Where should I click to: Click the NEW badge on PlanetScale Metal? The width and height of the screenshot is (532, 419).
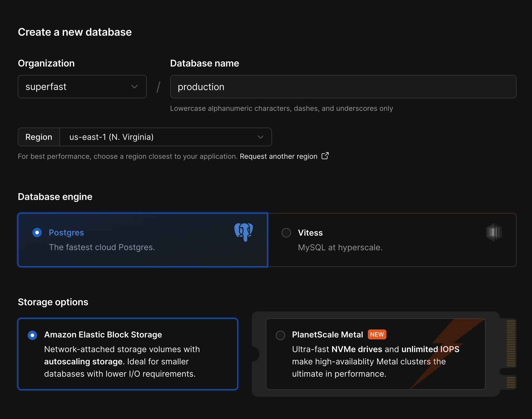pos(377,334)
